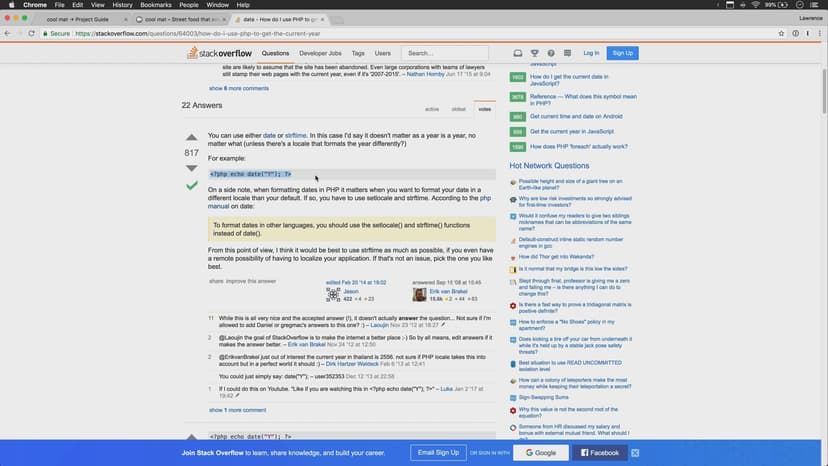The width and height of the screenshot is (828, 466).
Task: Expand 'show 1 more comment'
Action: (237, 410)
